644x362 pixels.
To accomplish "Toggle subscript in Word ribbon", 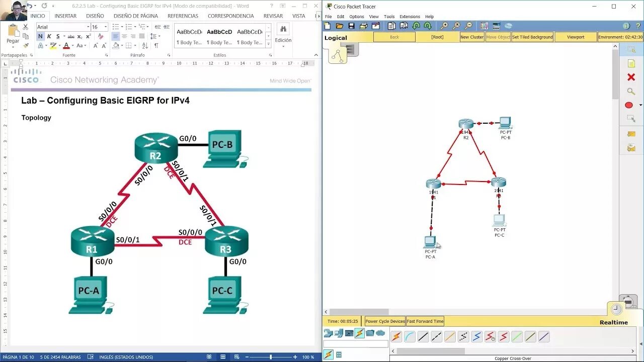I will (x=80, y=36).
